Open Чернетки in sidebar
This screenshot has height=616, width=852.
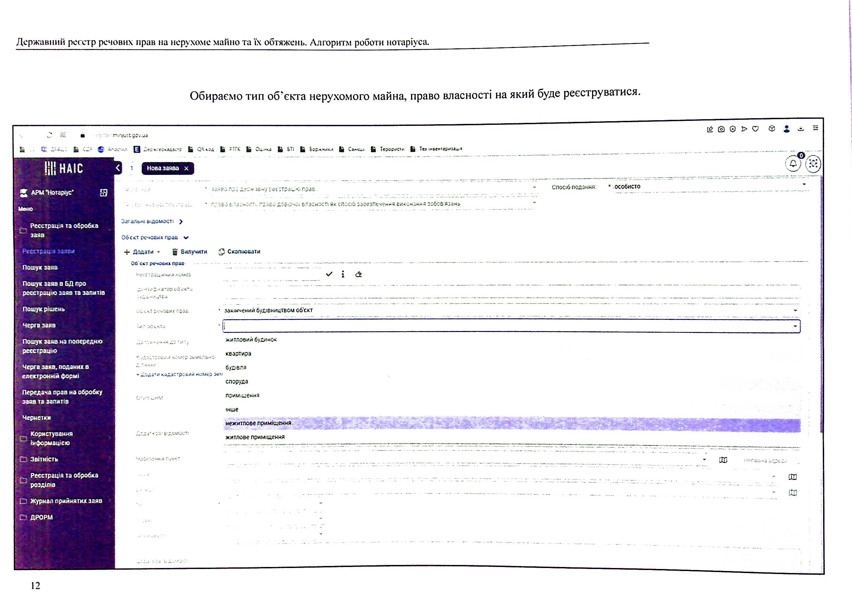coord(37,418)
